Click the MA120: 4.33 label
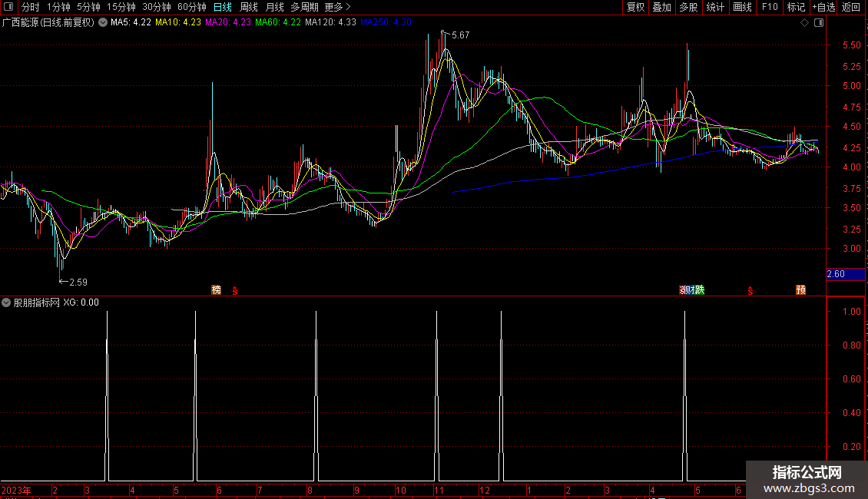Viewport: 868px width, 499px height. 330,23
